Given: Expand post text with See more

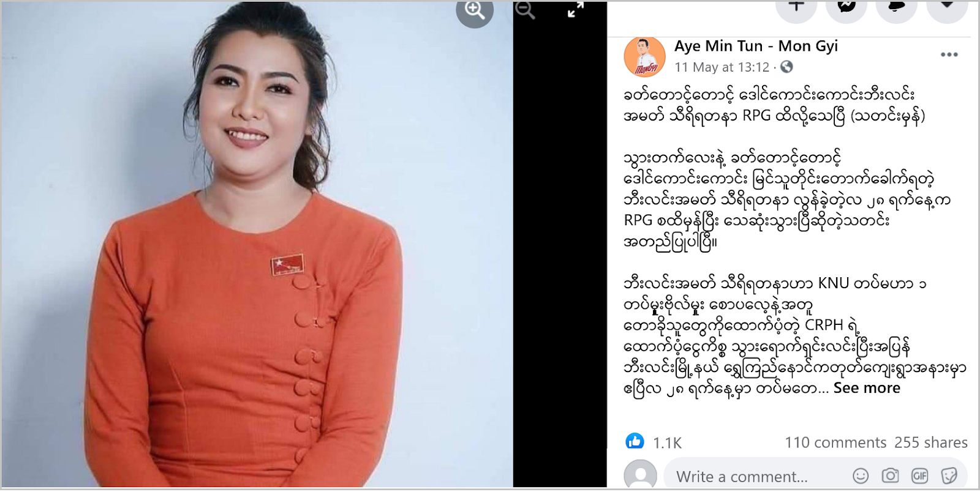Looking at the screenshot, I should click(866, 388).
